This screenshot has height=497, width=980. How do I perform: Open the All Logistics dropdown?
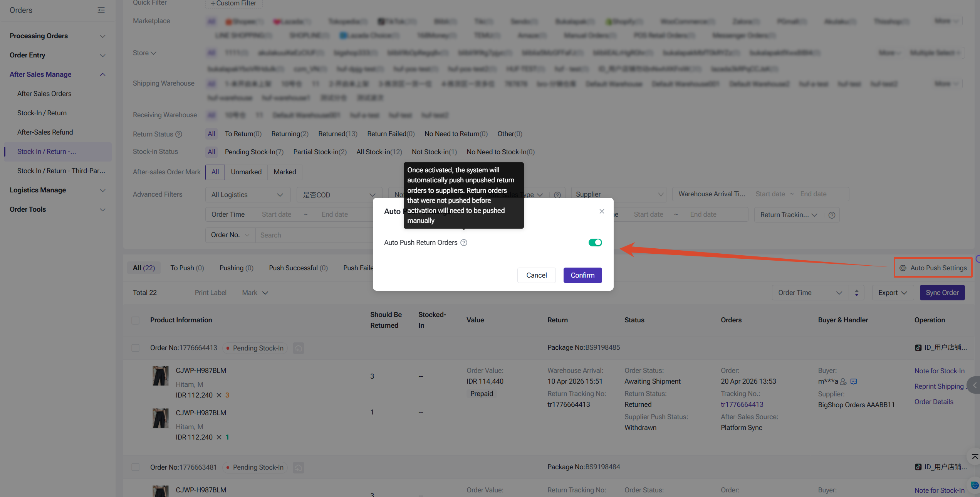coord(247,195)
